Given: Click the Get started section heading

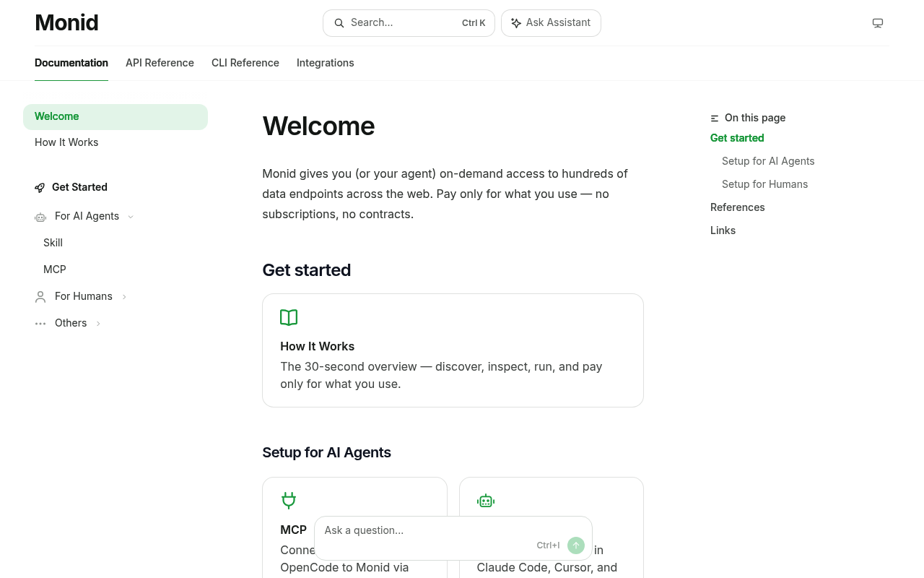Looking at the screenshot, I should coord(307,270).
